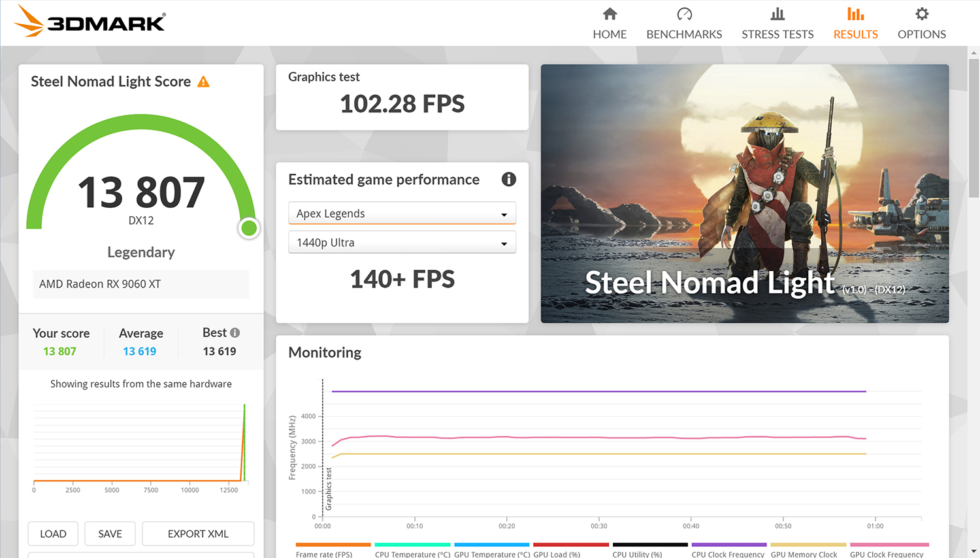This screenshot has height=558, width=980.
Task: Click the scrollbar down arrow
Action: (x=974, y=552)
